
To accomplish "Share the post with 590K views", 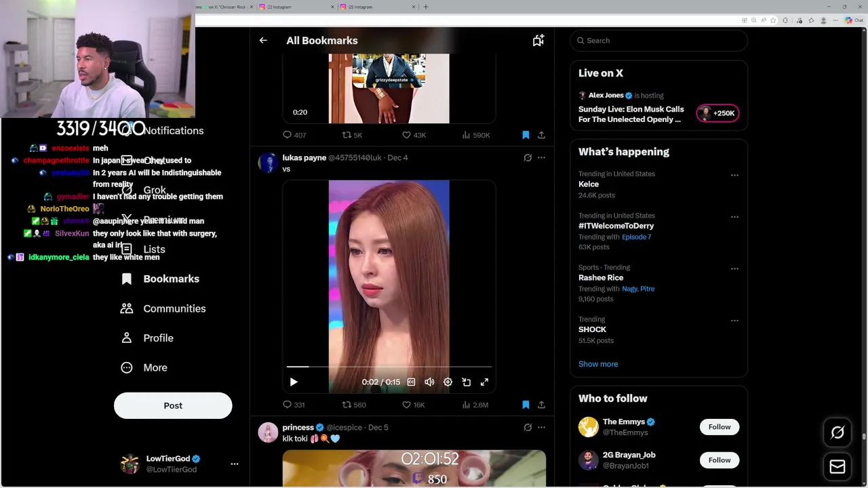I will coord(541,135).
